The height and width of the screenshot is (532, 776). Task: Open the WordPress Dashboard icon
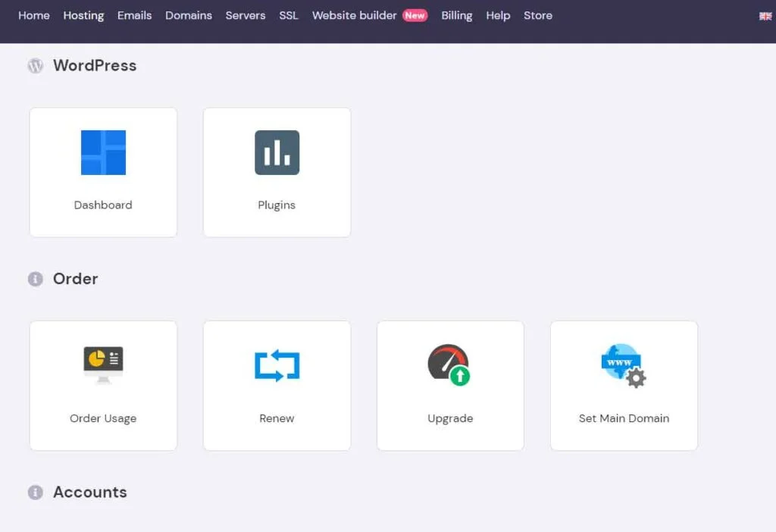103,152
